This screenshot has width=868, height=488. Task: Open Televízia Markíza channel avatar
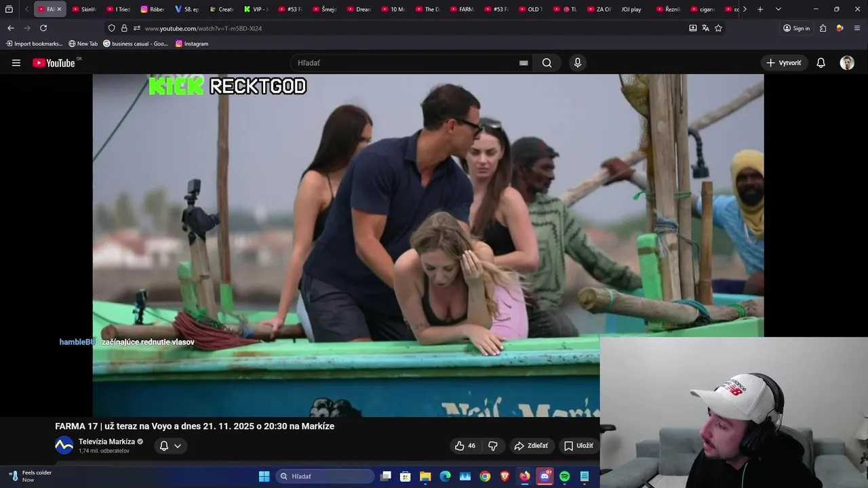[x=64, y=445]
